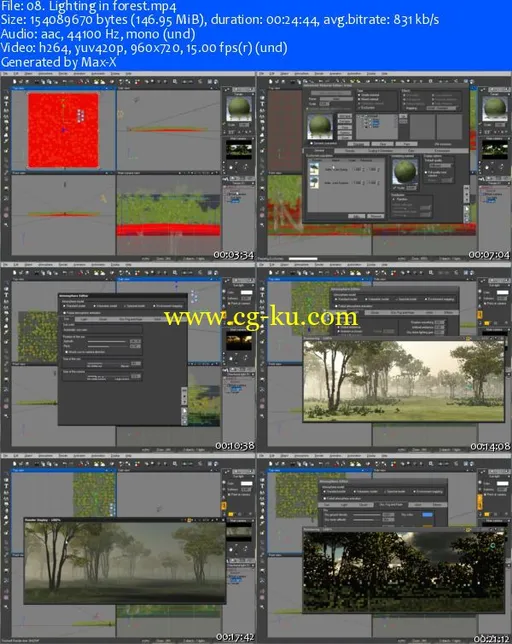The width and height of the screenshot is (512, 644).
Task: Click the Remove button under the 00:07:04 population list
Action: pos(375,216)
